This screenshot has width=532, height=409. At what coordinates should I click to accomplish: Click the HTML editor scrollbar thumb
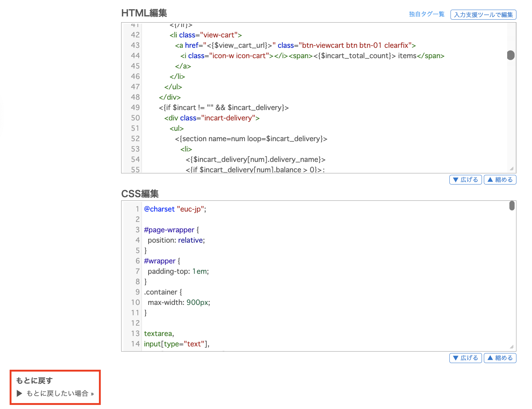511,55
